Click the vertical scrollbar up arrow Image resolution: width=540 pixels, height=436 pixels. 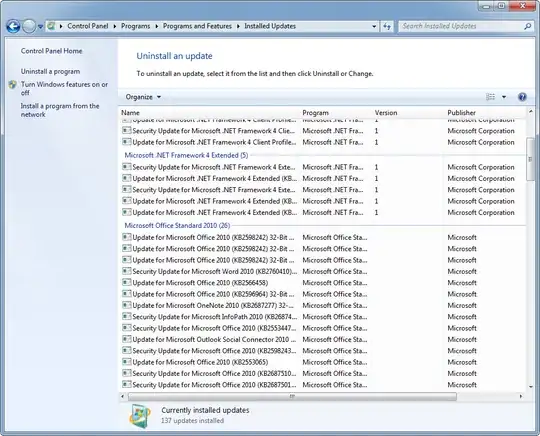[x=530, y=112]
